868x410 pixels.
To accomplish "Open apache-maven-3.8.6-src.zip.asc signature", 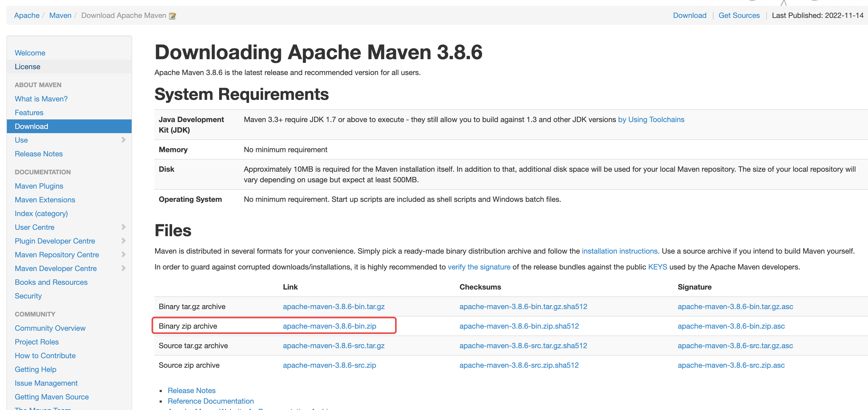I will pyautogui.click(x=731, y=365).
